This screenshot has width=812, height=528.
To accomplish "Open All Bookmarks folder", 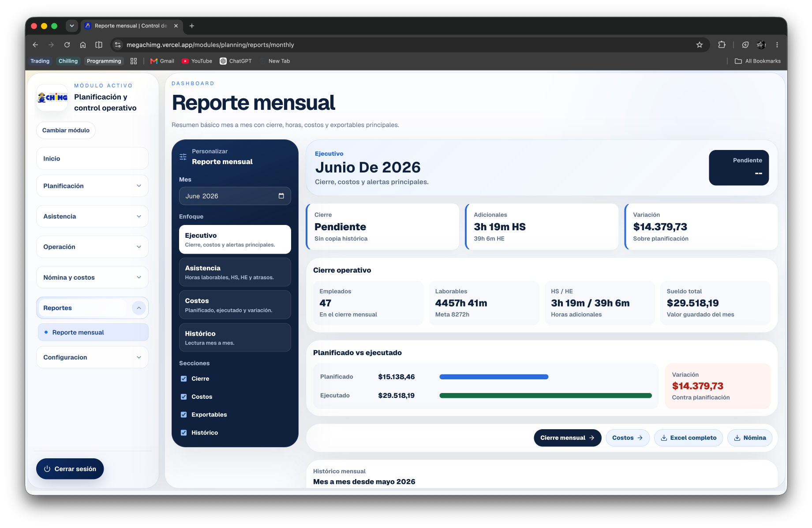I will (x=758, y=61).
